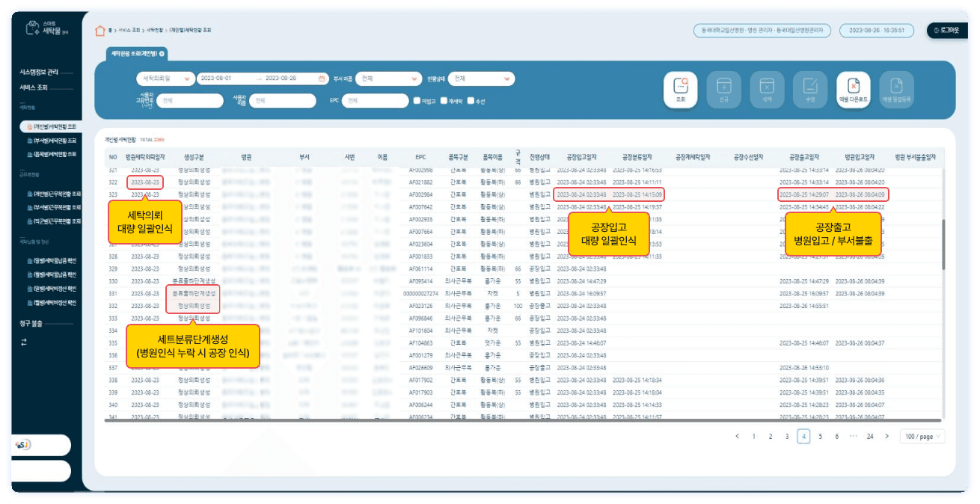
Task: Click the 공장출고일자 column header
Action: (x=804, y=157)
